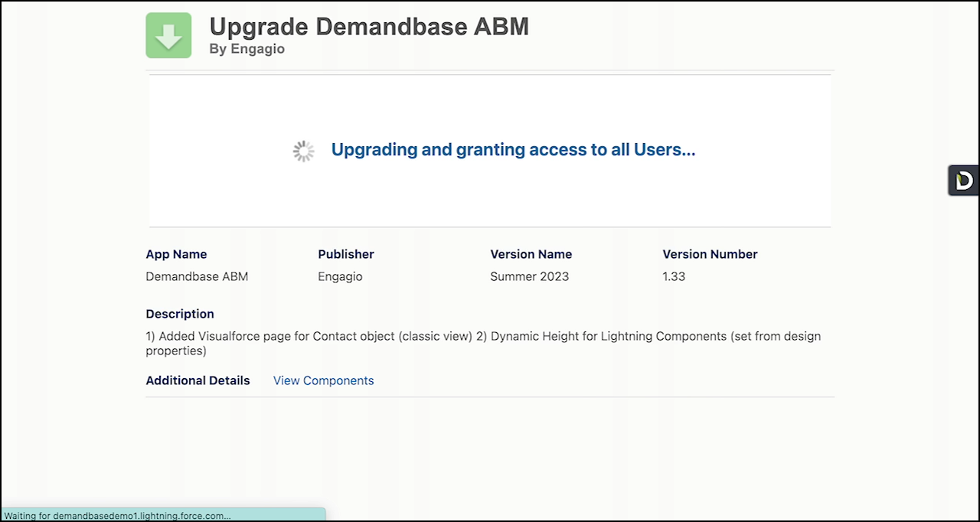The height and width of the screenshot is (522, 980).
Task: Click the By Engagio subtitle
Action: [x=247, y=48]
